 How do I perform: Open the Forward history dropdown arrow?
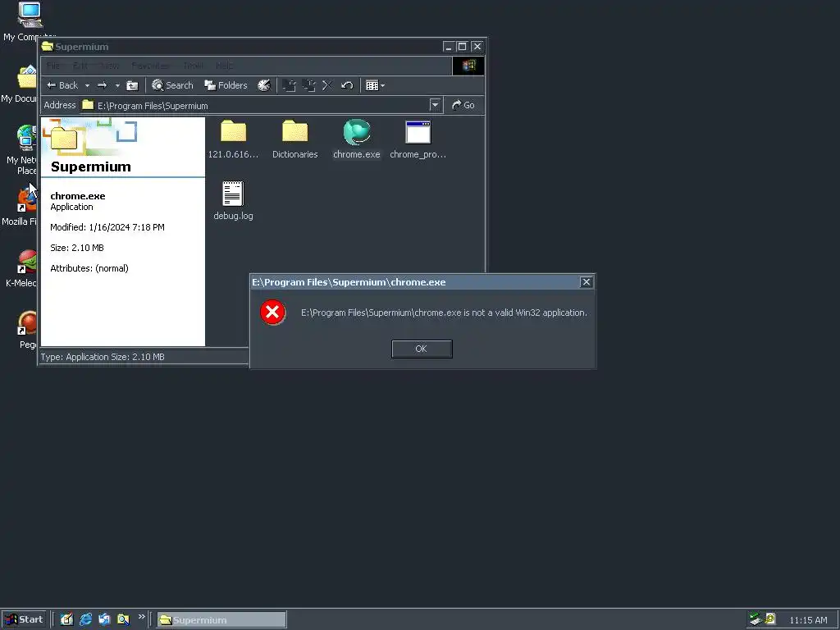(117, 85)
